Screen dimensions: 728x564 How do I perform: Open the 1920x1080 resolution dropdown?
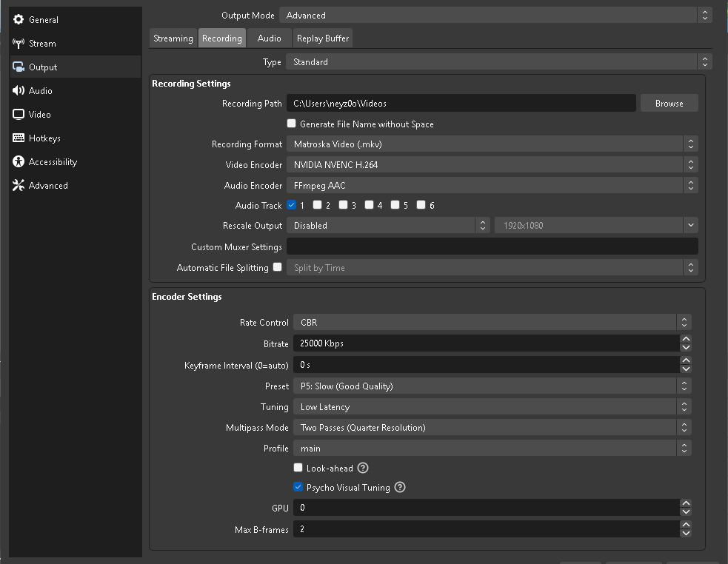596,225
